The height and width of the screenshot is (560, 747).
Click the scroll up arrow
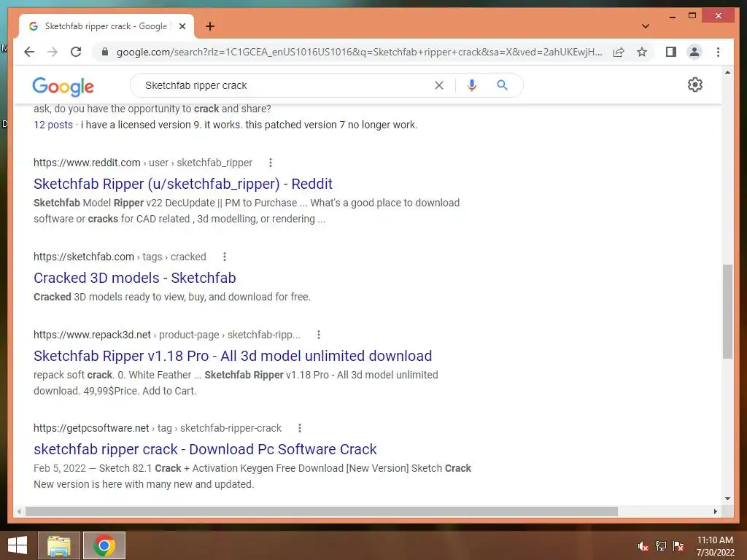727,72
